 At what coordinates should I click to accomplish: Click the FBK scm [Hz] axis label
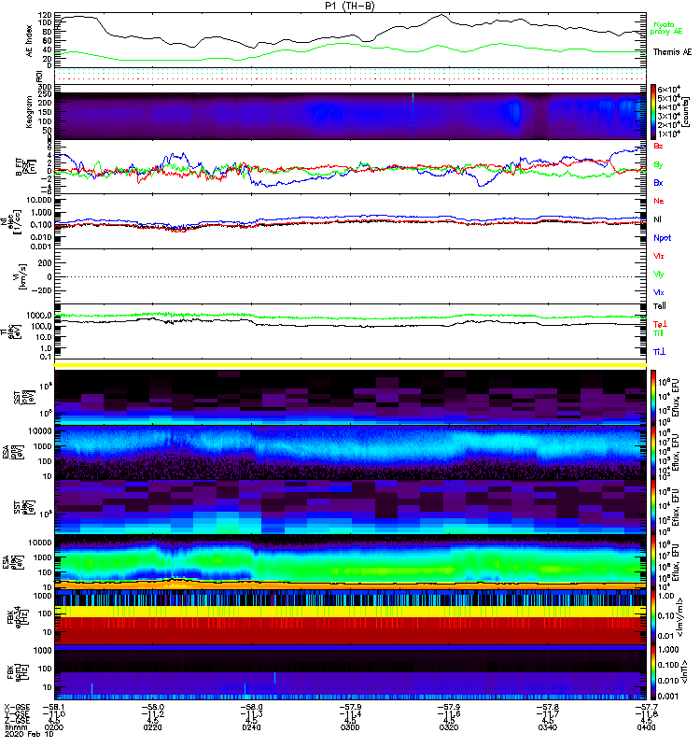(17, 671)
